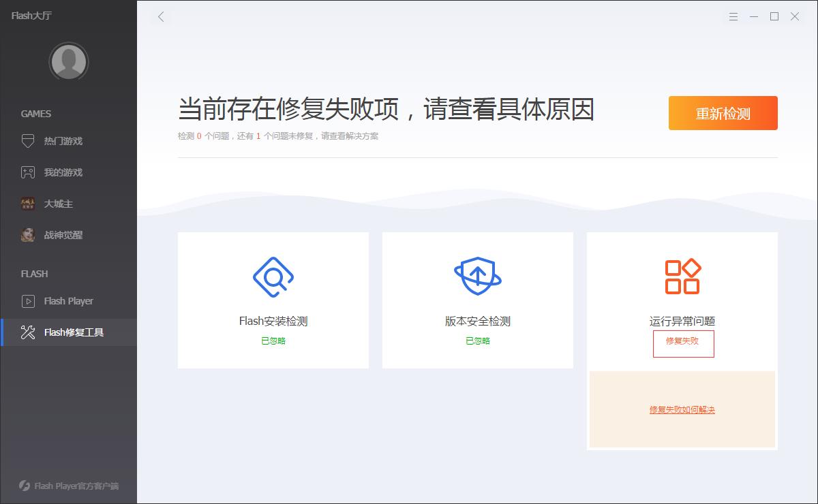Viewport: 818px width, 504px height.
Task: Click the 已忽略 label under 版本安全检测
Action: (x=477, y=340)
